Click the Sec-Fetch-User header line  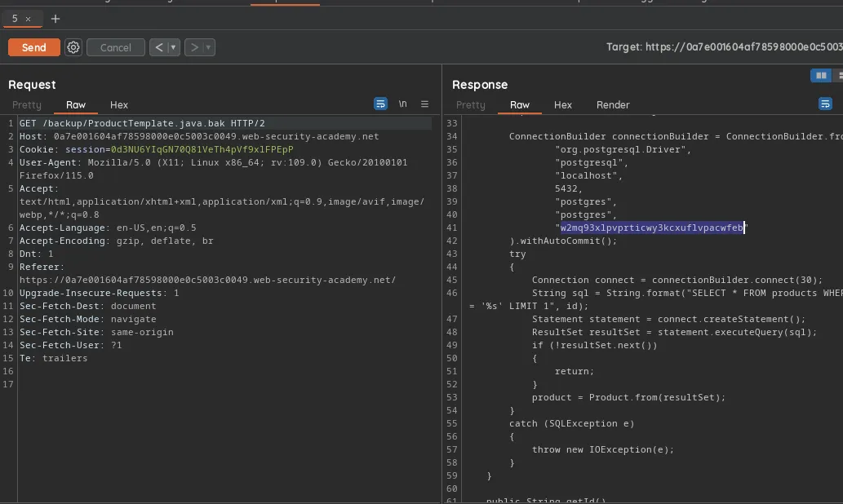coord(70,345)
